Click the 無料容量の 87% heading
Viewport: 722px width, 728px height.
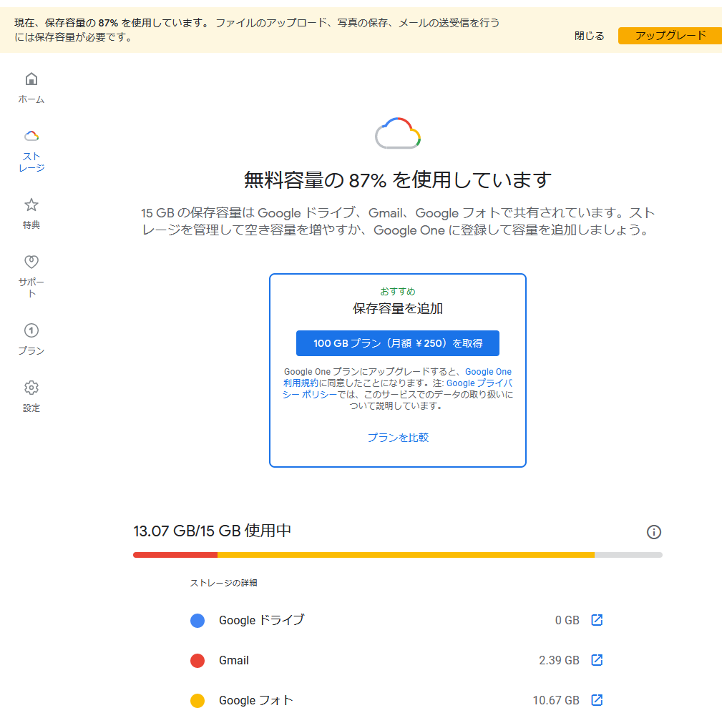(398, 179)
